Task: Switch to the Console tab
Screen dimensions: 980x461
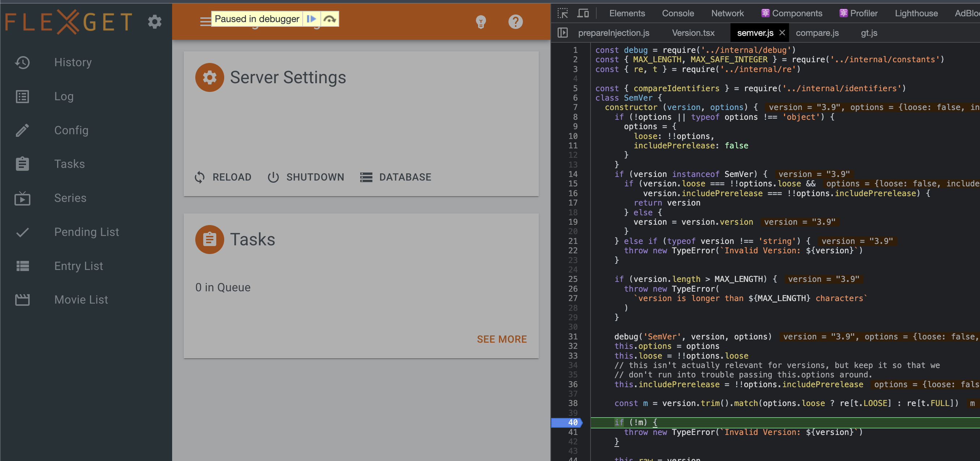Action: click(678, 13)
